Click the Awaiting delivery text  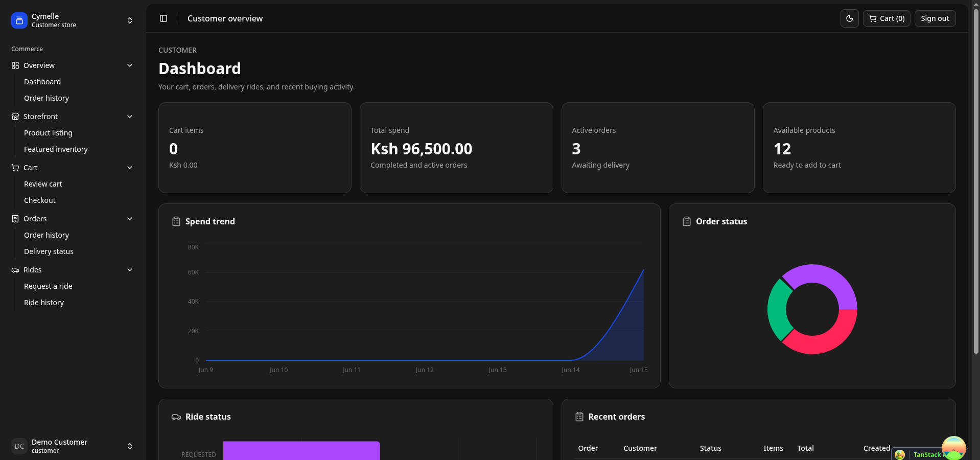601,165
